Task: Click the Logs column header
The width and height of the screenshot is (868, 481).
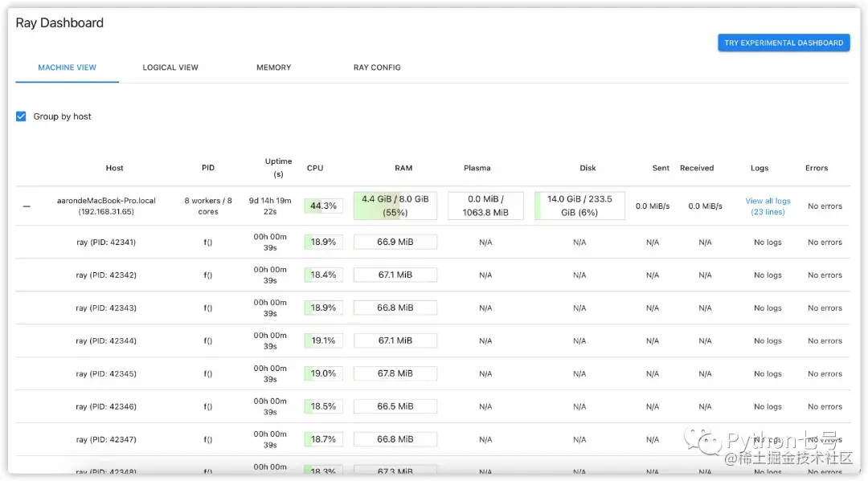Action: (x=759, y=168)
